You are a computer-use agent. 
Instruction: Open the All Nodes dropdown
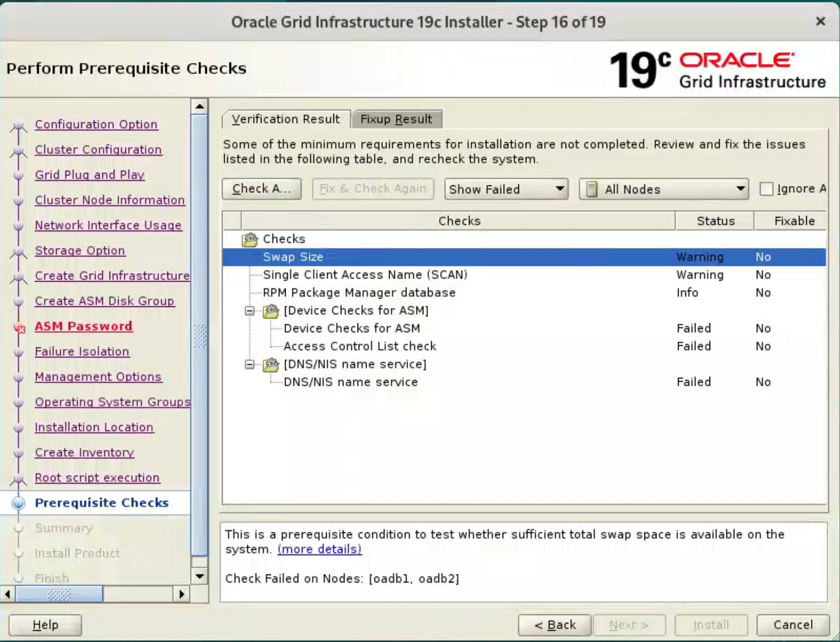pyautogui.click(x=664, y=189)
